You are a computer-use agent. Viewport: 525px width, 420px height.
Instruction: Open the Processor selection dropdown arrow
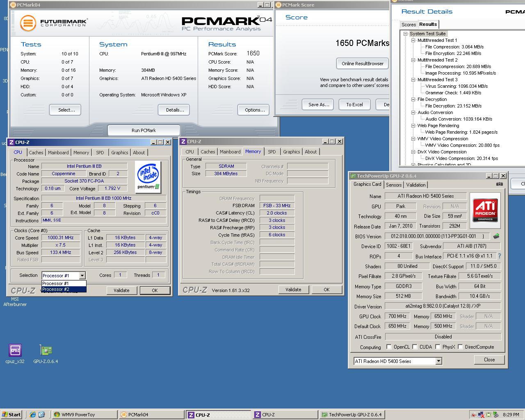(82, 276)
